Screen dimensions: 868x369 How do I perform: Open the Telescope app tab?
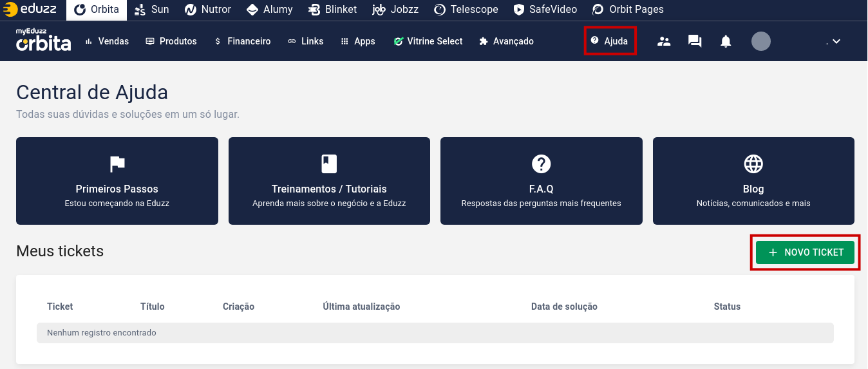(x=466, y=10)
